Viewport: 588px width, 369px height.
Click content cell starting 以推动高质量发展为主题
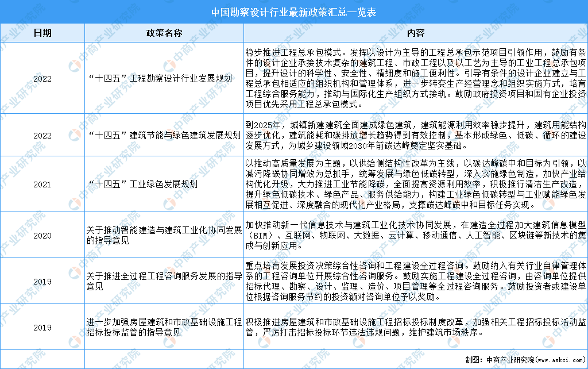[416, 184]
